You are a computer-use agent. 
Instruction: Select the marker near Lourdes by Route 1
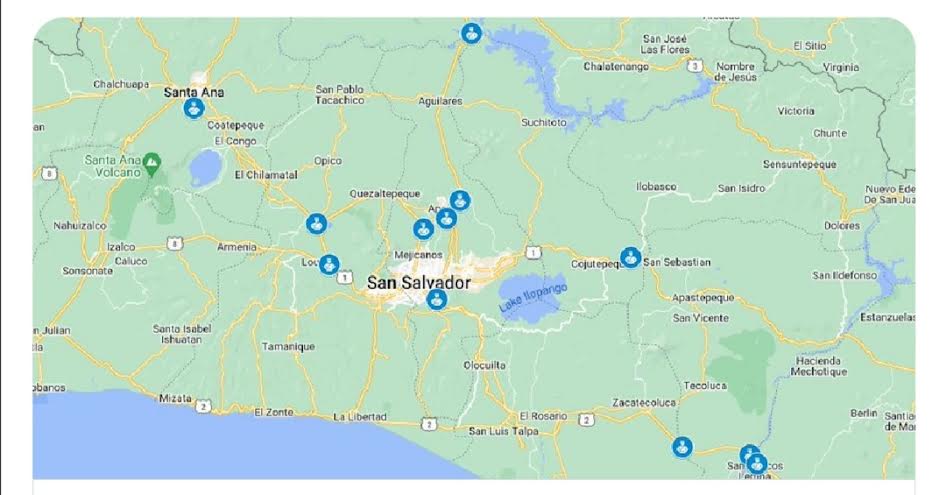(x=329, y=264)
